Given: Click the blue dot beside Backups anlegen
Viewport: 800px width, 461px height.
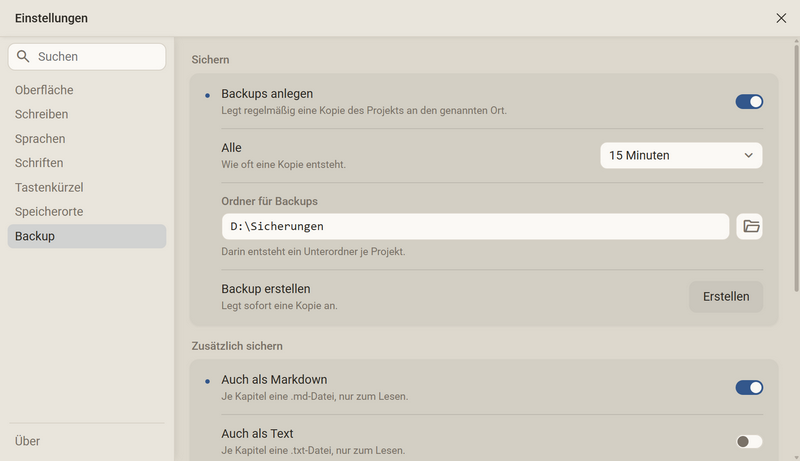Looking at the screenshot, I should [207, 95].
